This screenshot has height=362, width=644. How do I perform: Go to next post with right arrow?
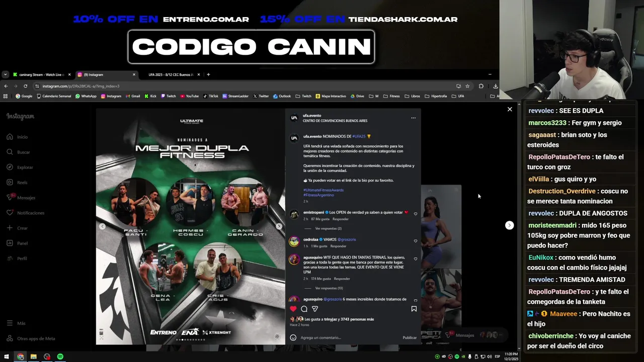pos(509,225)
